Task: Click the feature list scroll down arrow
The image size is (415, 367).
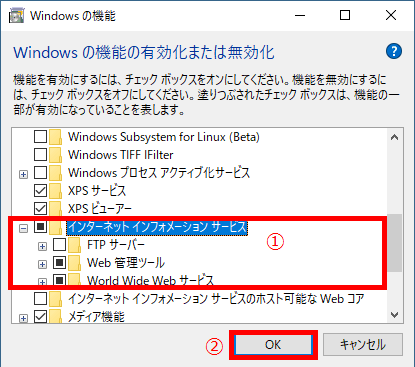Action: (x=395, y=315)
